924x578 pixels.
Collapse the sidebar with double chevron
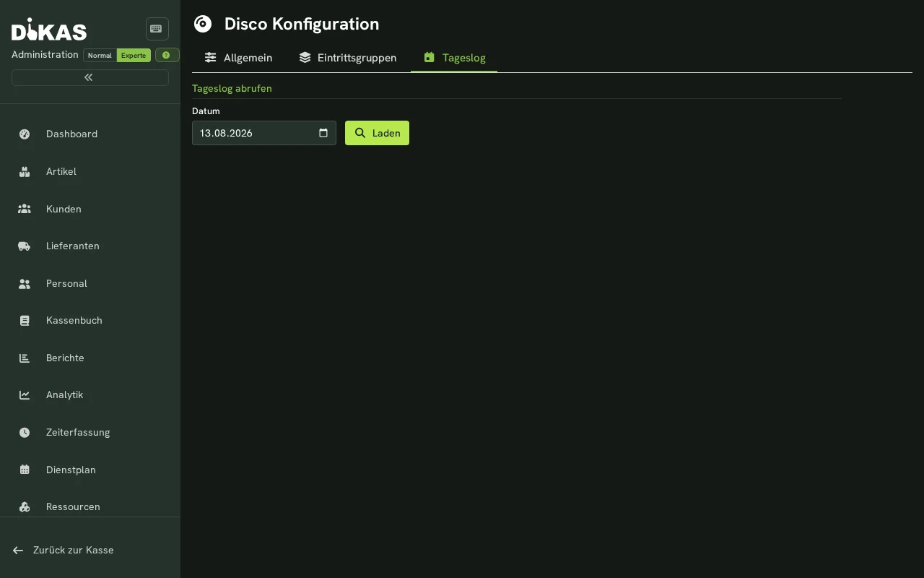point(90,77)
